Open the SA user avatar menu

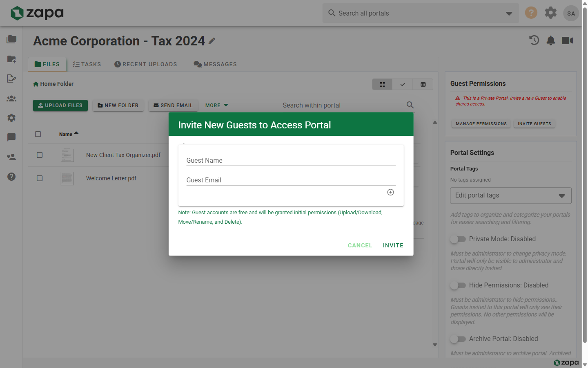(x=571, y=13)
